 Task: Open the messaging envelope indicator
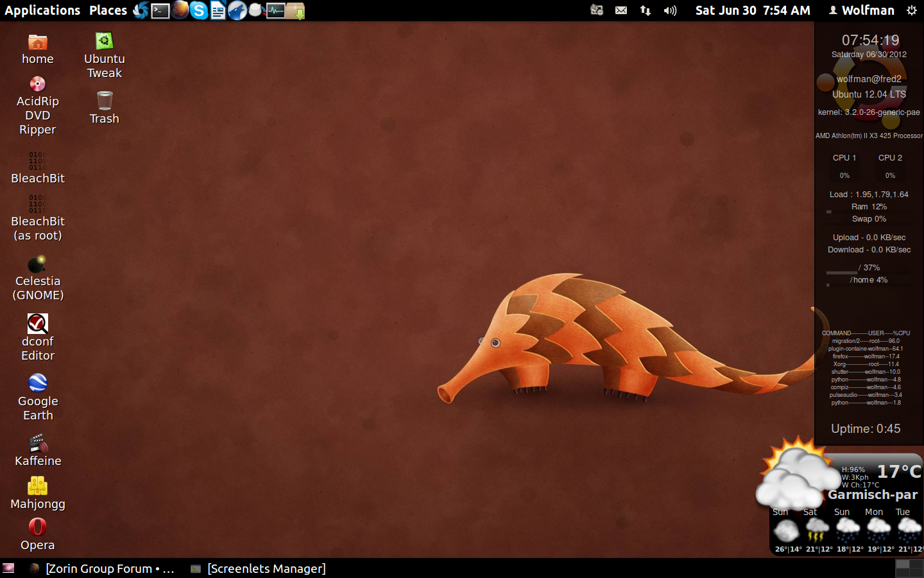[x=621, y=10]
